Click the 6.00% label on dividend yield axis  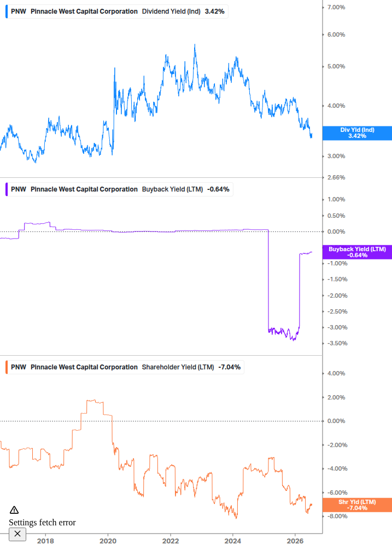coord(336,34)
